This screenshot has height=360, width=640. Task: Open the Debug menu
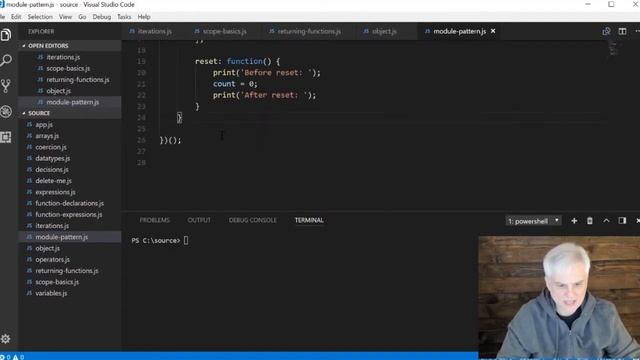[102, 17]
